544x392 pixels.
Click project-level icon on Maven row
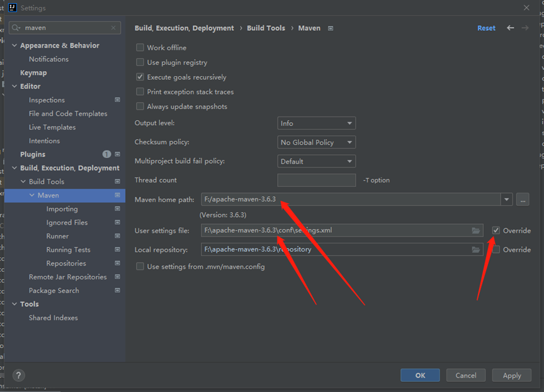click(118, 195)
